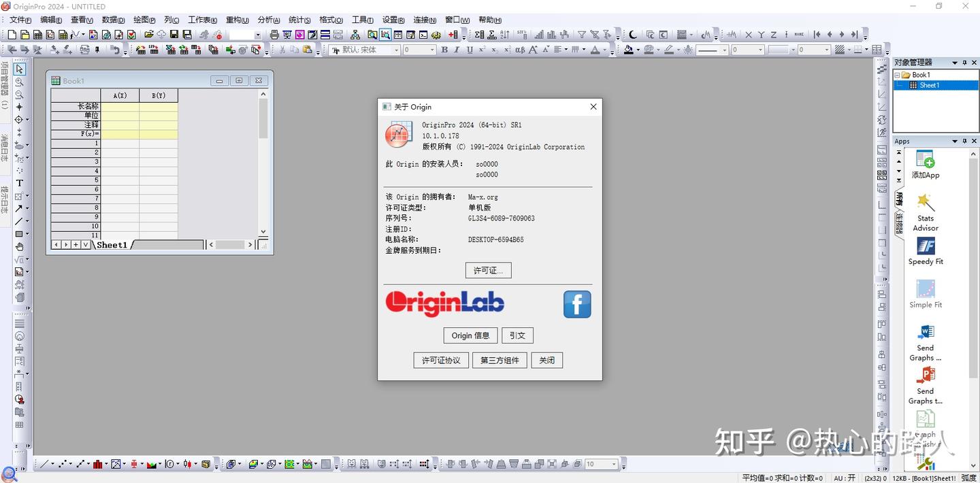Screen dimensions: 980x483
Task: Toggle italic text formatting
Action: (455, 50)
